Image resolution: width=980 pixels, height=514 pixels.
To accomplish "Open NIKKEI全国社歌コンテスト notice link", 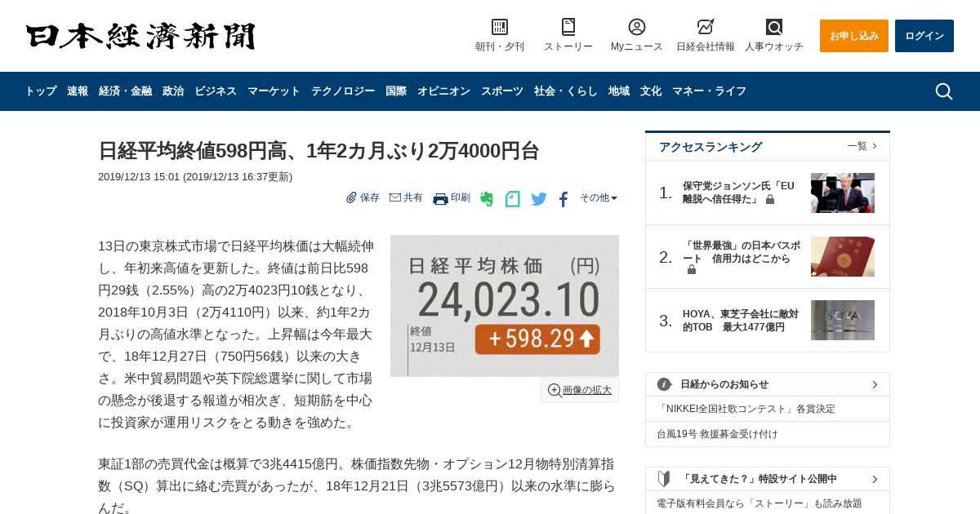I will click(x=746, y=409).
